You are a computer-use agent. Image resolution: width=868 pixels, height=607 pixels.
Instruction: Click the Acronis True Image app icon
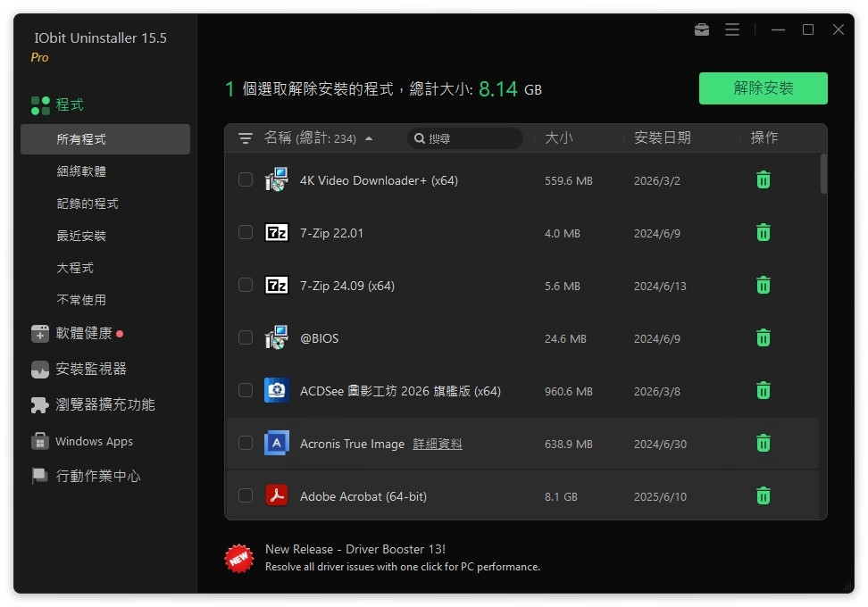276,443
